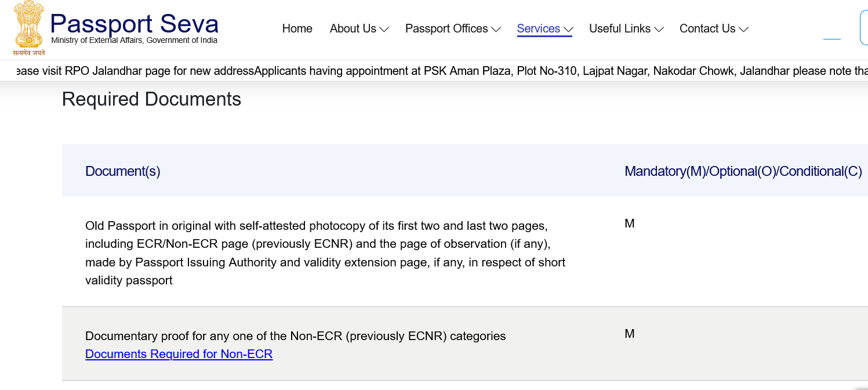Expand the chevron beside Useful Links
Viewport: 868px width, 390px height.
[x=658, y=29]
